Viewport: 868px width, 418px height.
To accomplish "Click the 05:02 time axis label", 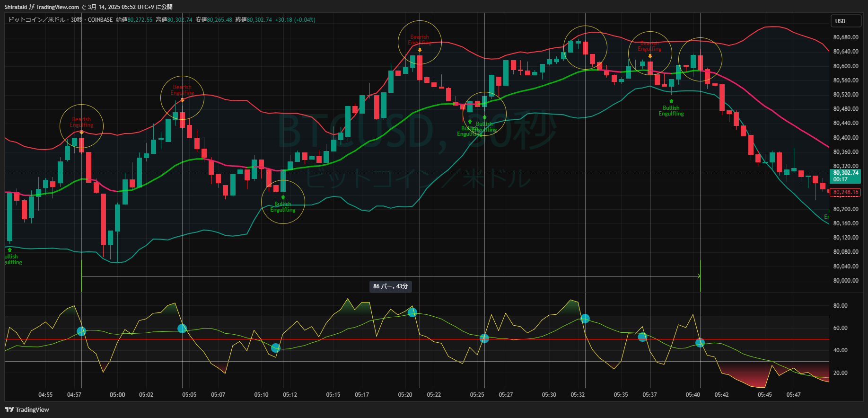I will pyautogui.click(x=146, y=395).
